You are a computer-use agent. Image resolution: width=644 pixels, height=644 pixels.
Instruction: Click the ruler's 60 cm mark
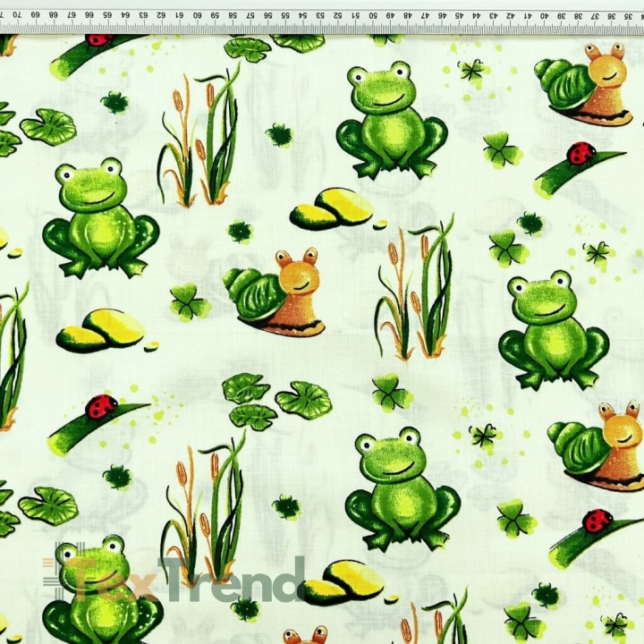click(x=197, y=16)
